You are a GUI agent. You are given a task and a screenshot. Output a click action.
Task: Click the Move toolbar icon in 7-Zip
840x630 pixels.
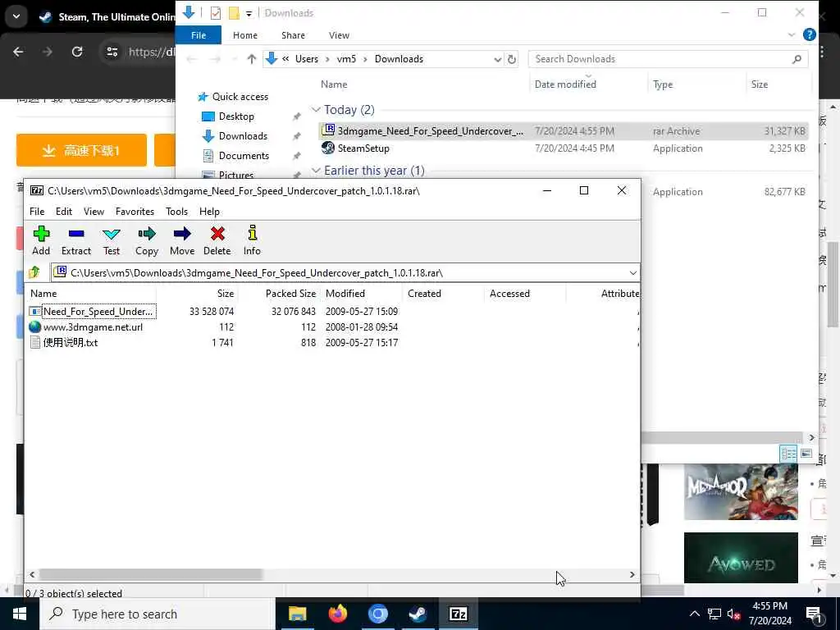(182, 240)
